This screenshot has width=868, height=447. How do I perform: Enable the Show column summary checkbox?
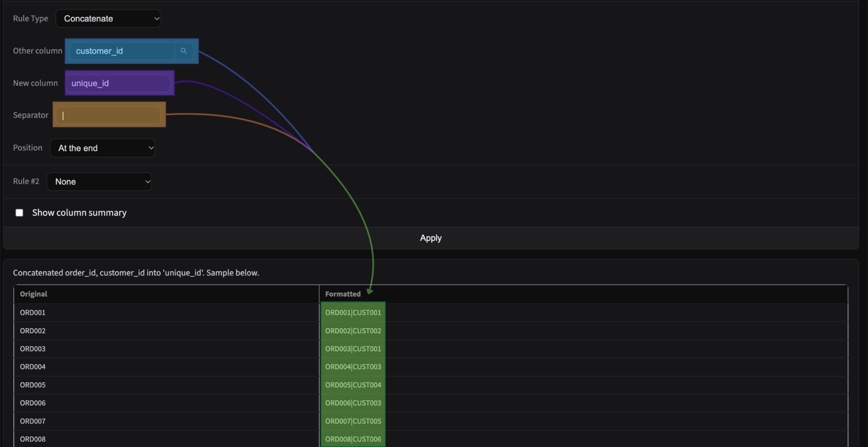[19, 213]
